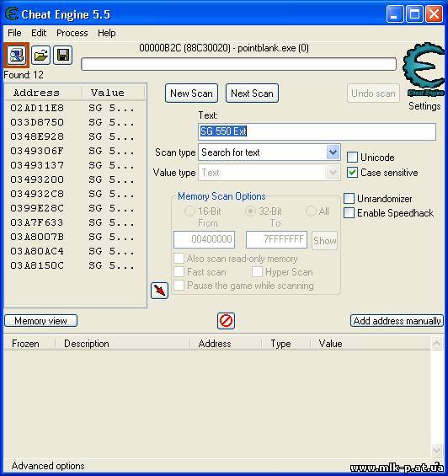Check the Fast scan box
Screen dimensions: 448x476
179,271
